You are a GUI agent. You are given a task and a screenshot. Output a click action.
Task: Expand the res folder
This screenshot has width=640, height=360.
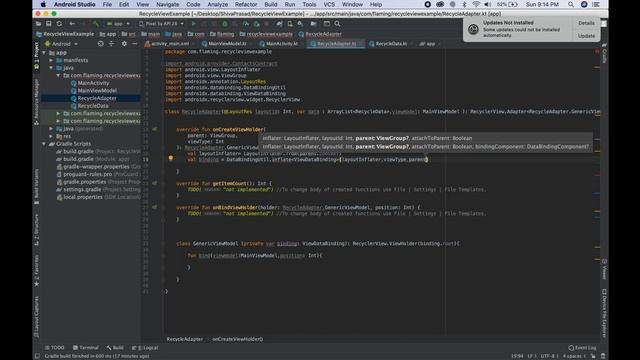click(x=51, y=136)
